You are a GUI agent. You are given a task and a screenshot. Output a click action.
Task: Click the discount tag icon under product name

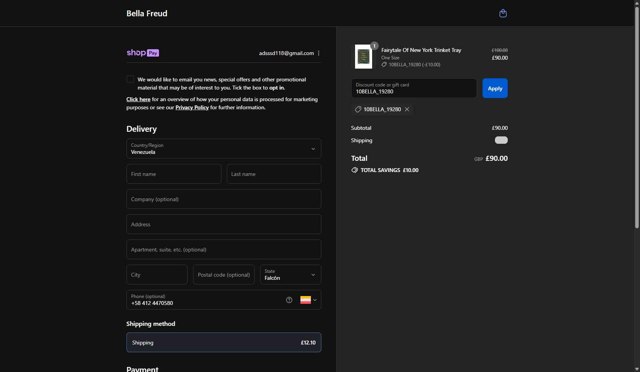[x=384, y=65]
